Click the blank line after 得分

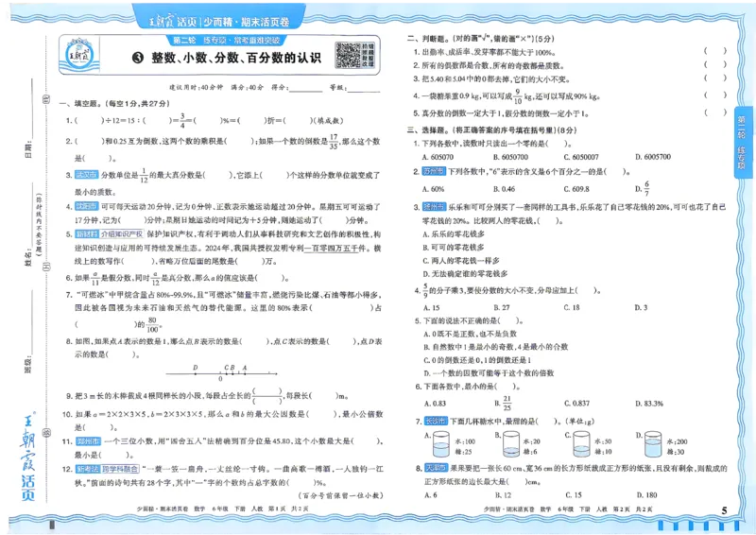coord(305,88)
